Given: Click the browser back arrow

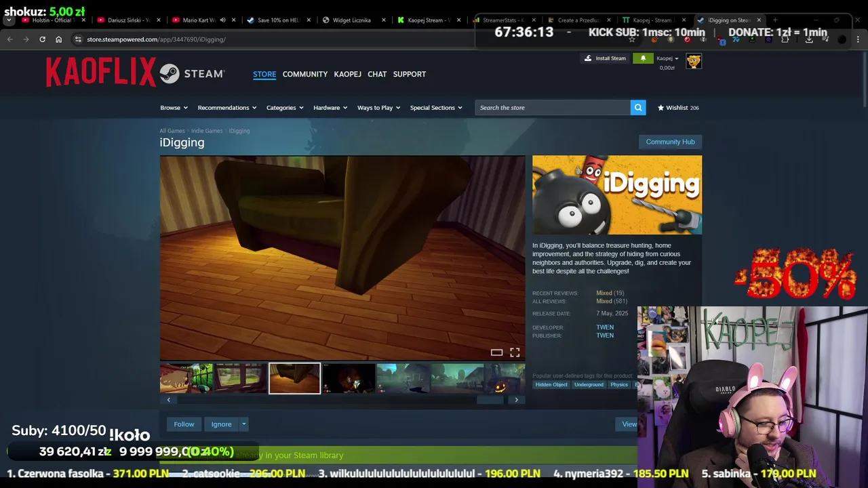Looking at the screenshot, I should [9, 39].
